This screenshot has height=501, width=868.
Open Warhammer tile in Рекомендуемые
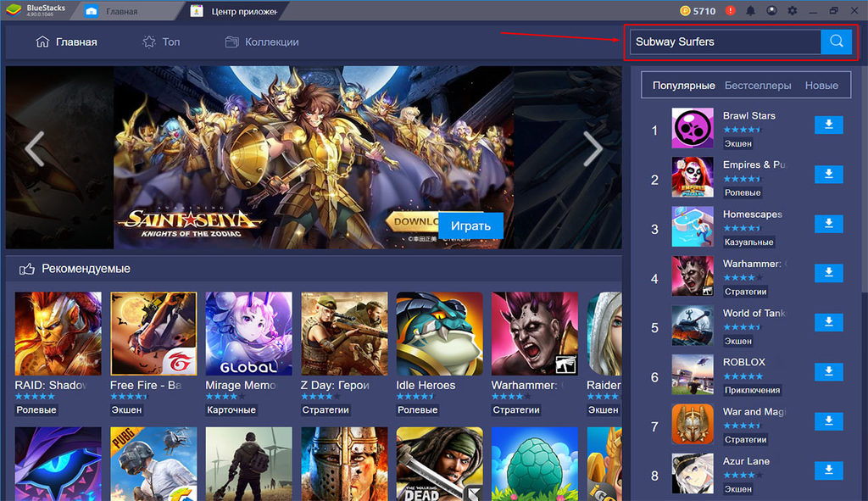[x=535, y=334]
